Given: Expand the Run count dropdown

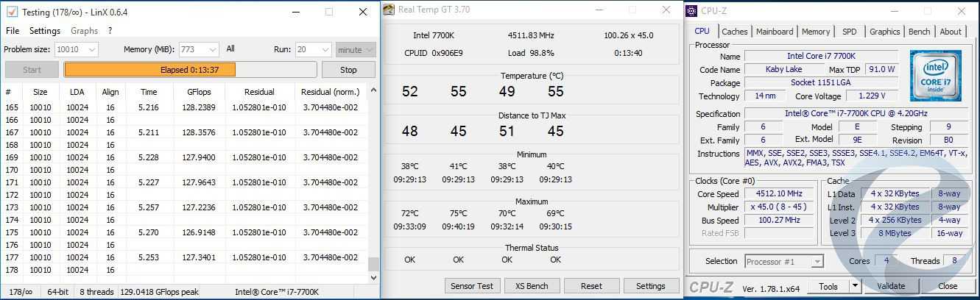Looking at the screenshot, I should (x=324, y=49).
